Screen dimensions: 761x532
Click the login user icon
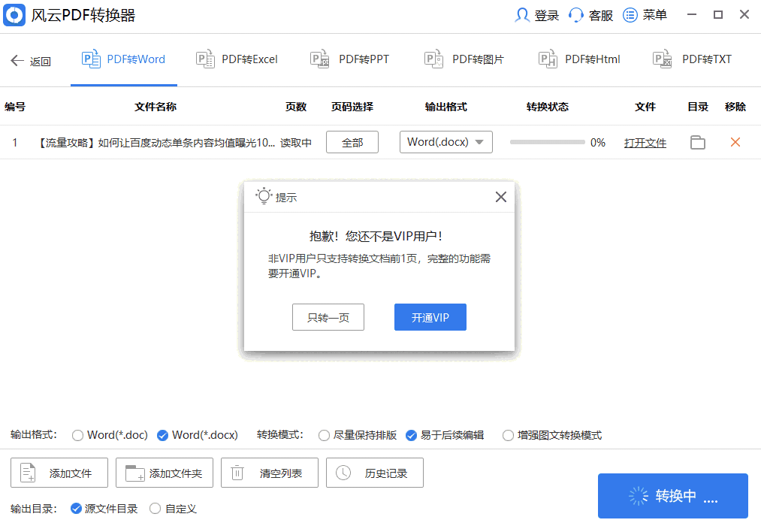click(x=523, y=15)
